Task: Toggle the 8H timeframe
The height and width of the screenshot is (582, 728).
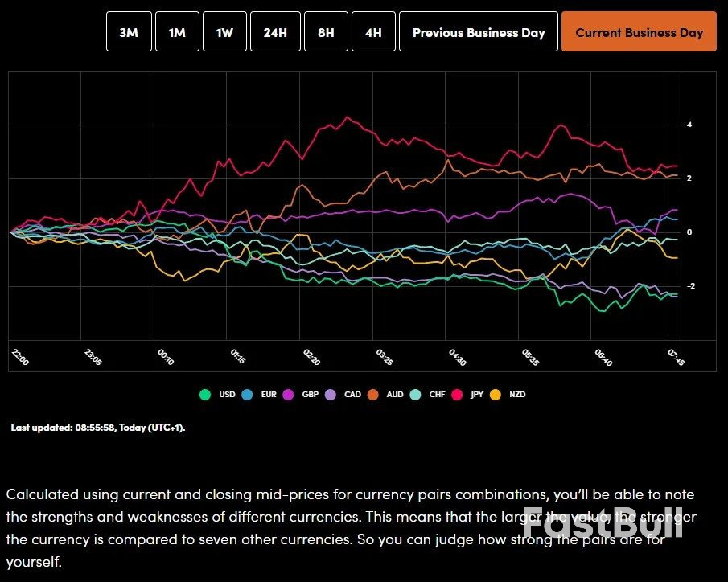Action: [326, 31]
